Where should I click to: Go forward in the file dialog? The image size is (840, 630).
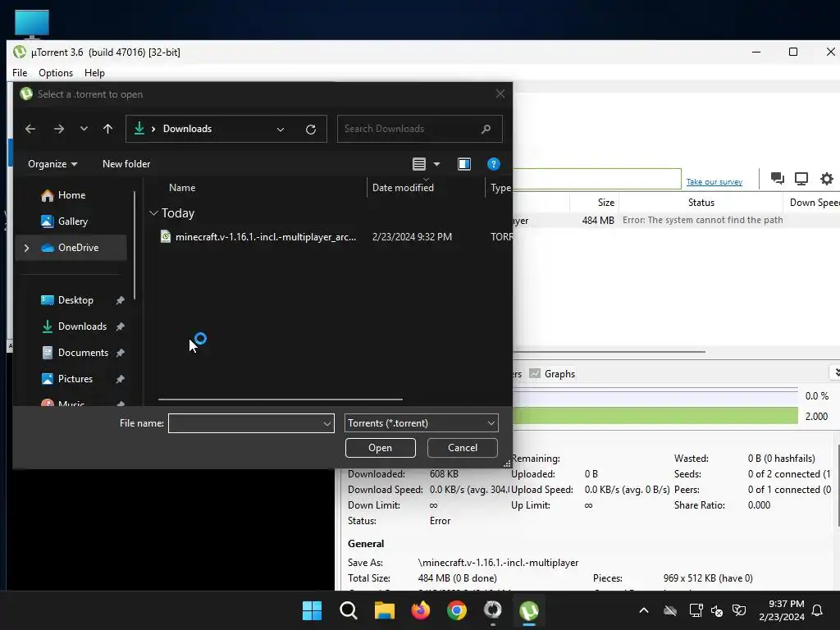pos(59,129)
